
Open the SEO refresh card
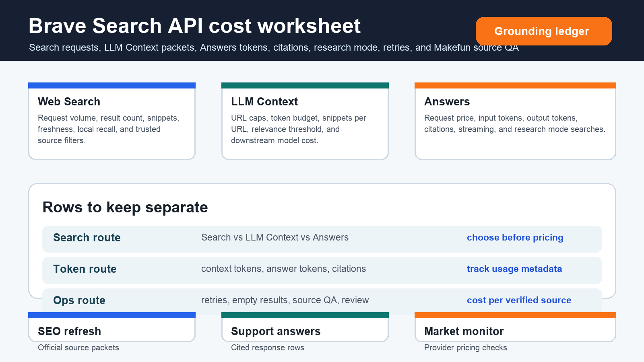[112, 327]
